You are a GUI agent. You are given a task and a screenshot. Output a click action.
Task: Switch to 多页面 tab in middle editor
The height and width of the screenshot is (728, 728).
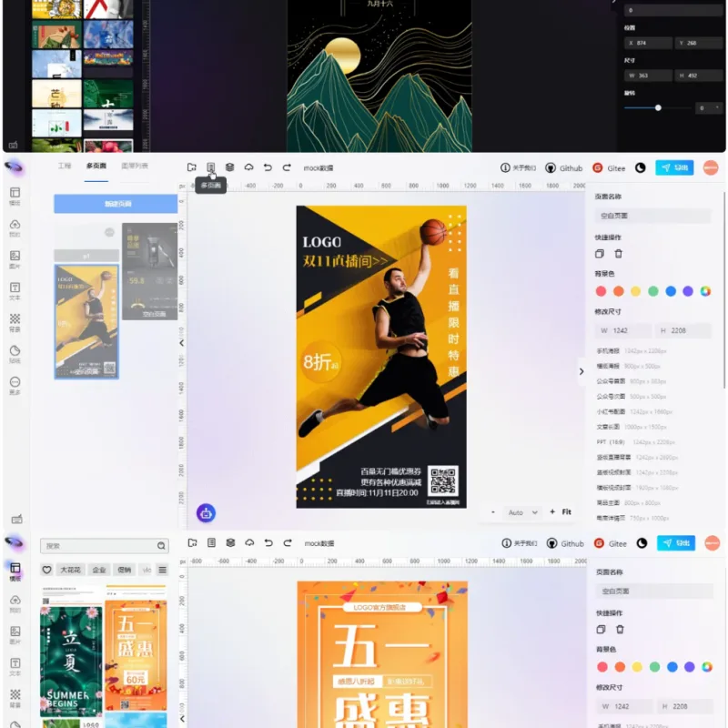[x=96, y=166]
